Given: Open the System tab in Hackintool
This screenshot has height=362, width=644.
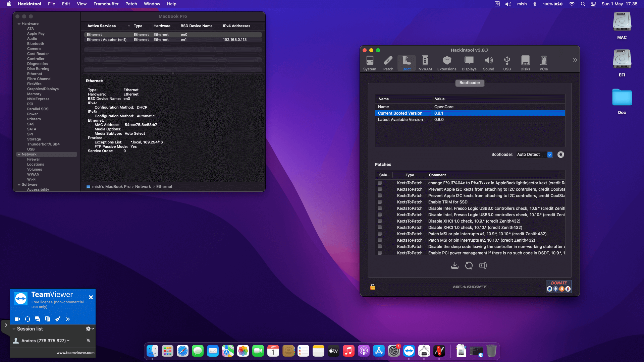Looking at the screenshot, I should point(370,63).
